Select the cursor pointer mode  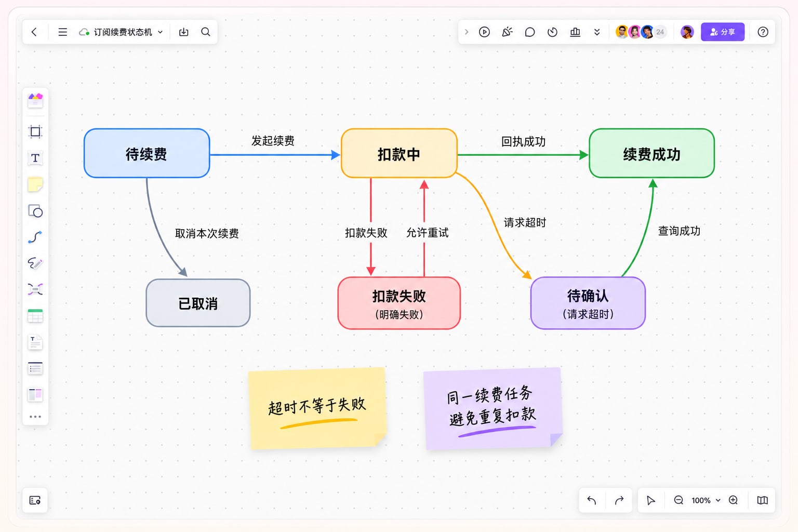pyautogui.click(x=650, y=500)
